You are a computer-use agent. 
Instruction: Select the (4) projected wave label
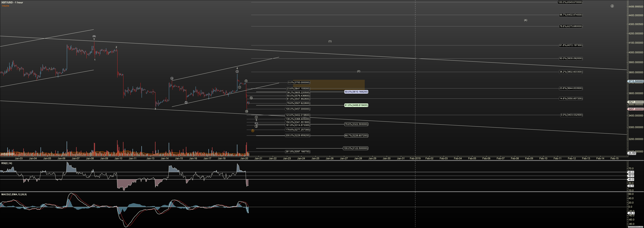point(526,20)
